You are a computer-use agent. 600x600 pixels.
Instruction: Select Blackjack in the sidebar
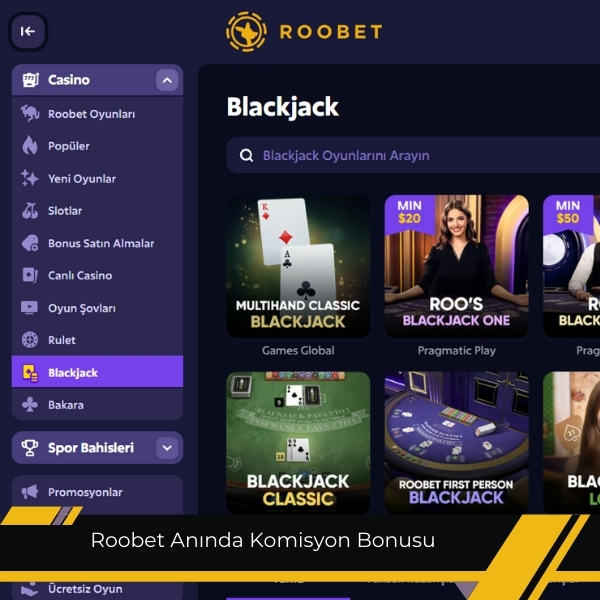tap(97, 372)
